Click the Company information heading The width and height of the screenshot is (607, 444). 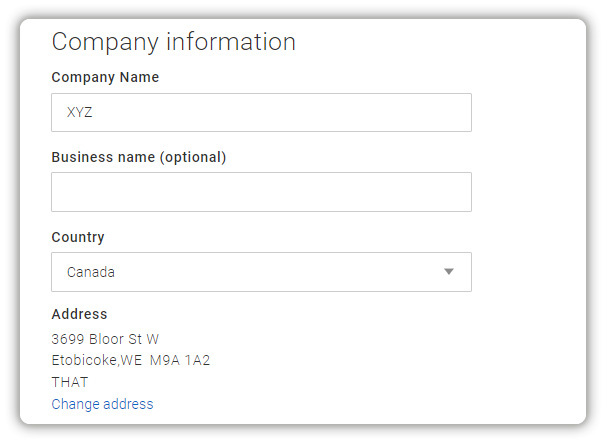coord(173,42)
